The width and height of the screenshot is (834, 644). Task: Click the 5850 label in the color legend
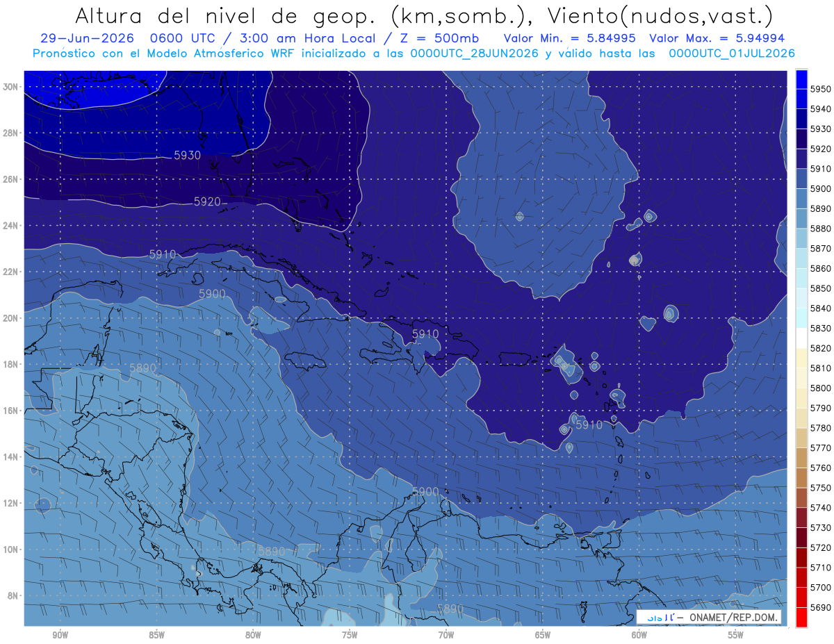pos(821,288)
